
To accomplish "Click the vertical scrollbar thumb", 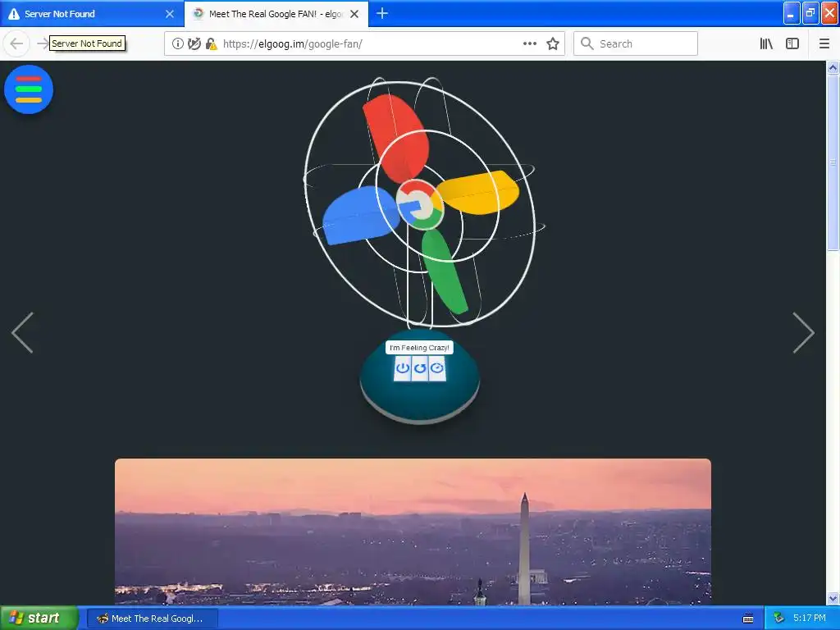I will tap(833, 162).
